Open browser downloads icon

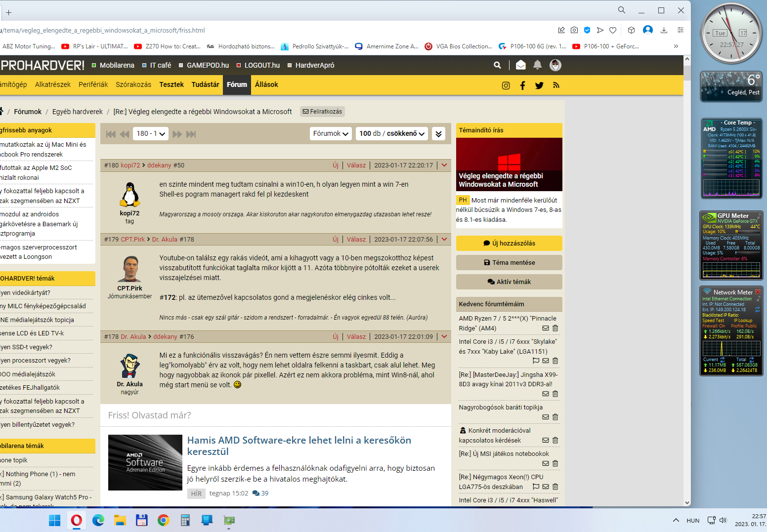click(x=664, y=30)
